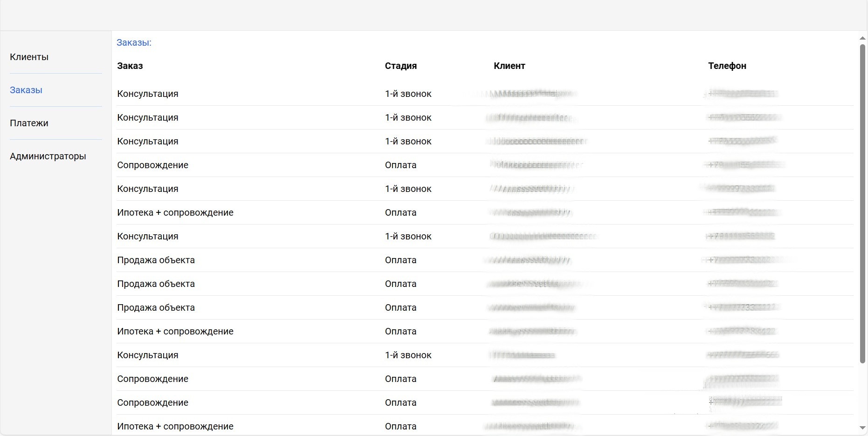Click the scrollbar up arrow

click(x=862, y=38)
